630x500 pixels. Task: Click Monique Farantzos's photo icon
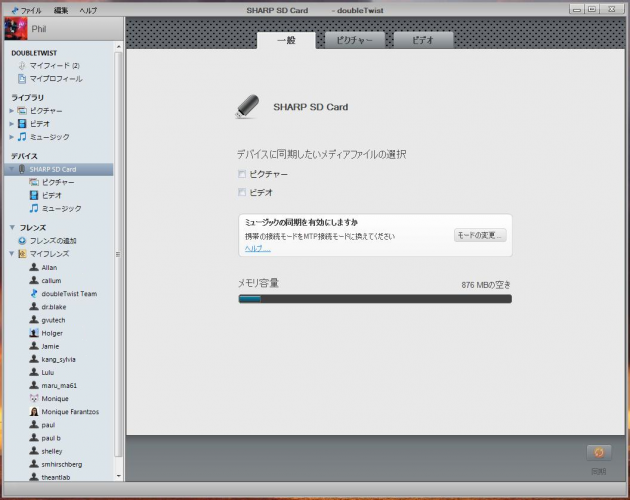coord(34,412)
